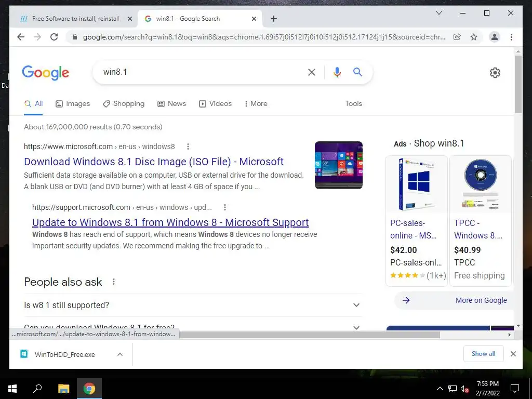Open People also ask options menu
532x399 pixels.
114,282
